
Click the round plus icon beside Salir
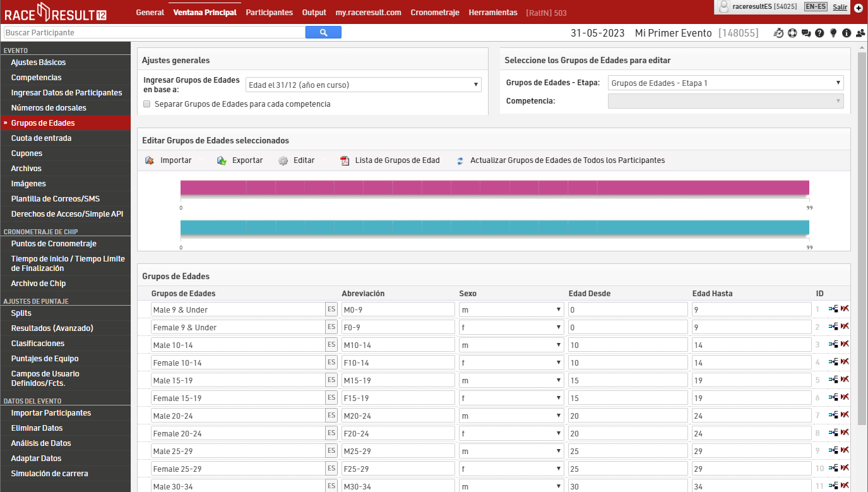(x=859, y=8)
